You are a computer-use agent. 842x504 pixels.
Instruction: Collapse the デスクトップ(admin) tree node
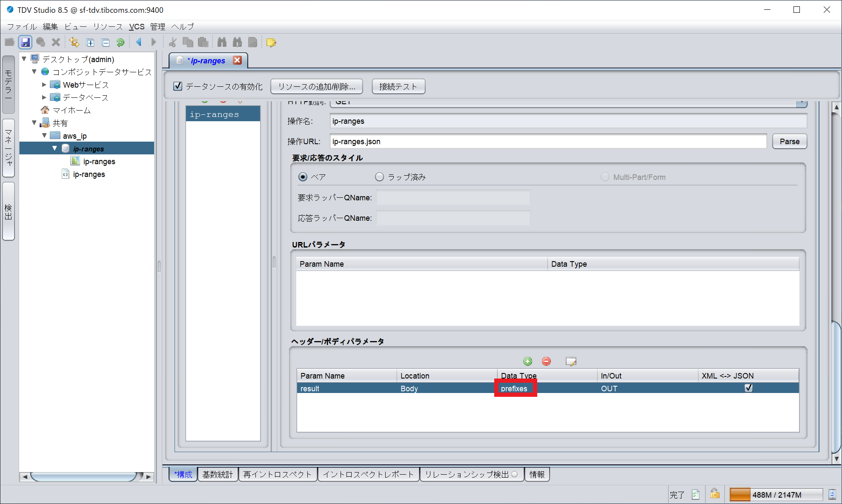24,59
